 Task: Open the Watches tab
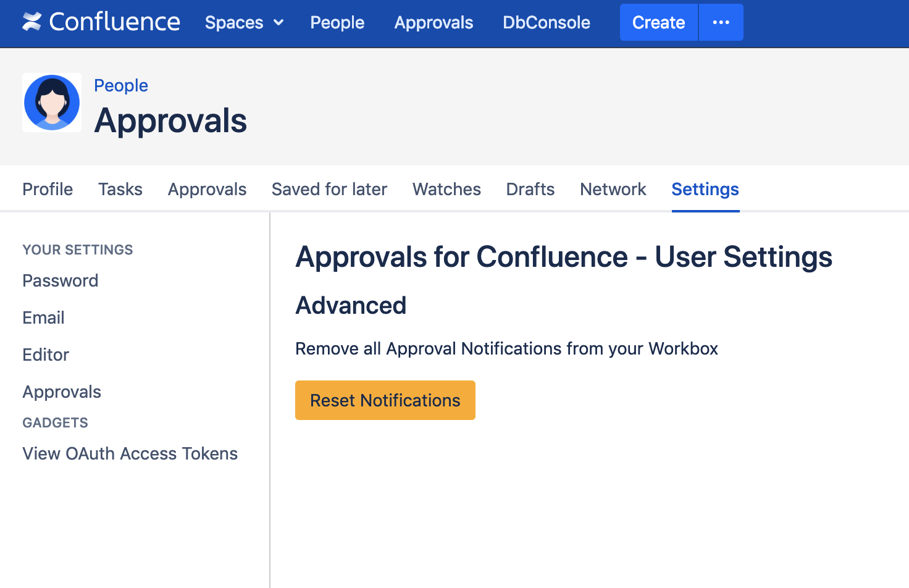click(446, 189)
